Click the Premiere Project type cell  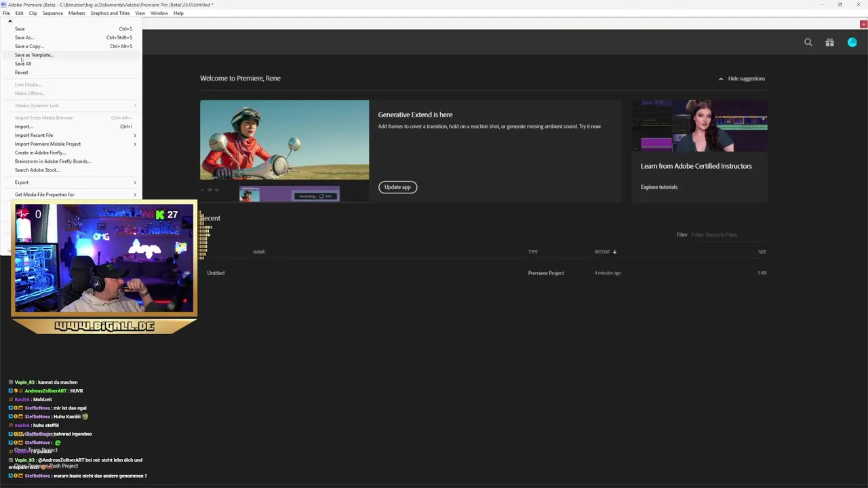pos(546,273)
